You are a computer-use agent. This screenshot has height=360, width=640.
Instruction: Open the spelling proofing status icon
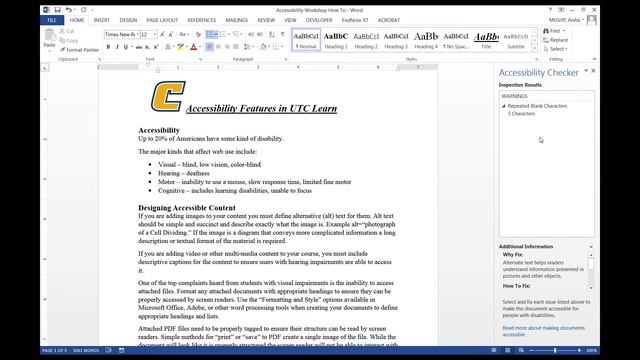[109, 350]
